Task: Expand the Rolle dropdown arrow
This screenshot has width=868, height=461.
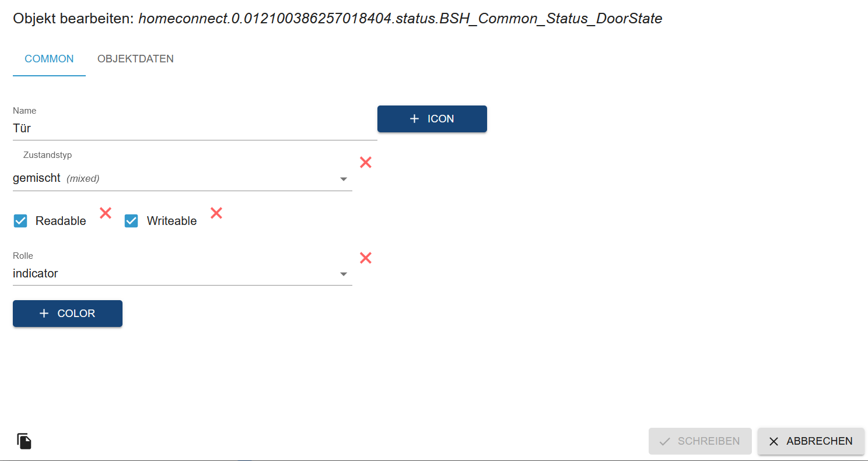Action: [344, 274]
